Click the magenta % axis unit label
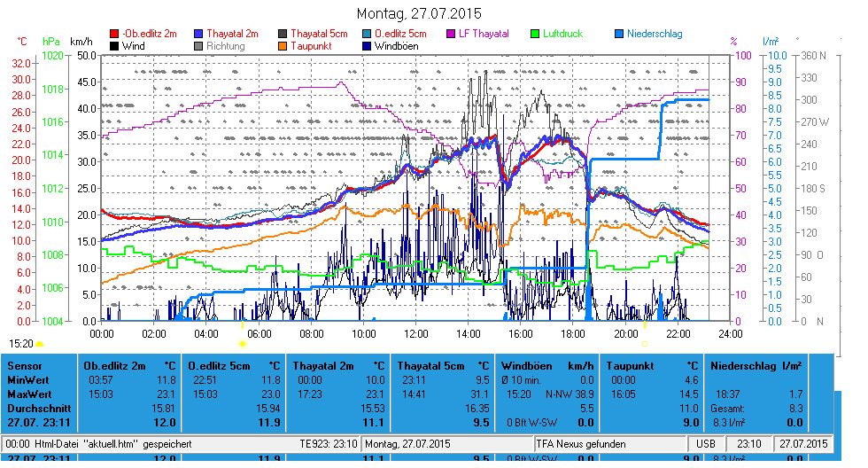868x468 pixels. tap(734, 42)
